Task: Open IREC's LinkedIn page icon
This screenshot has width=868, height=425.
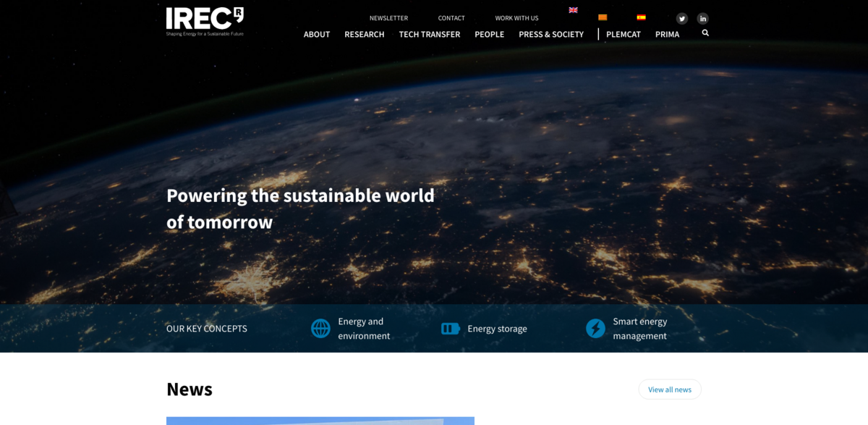Action: coord(702,18)
